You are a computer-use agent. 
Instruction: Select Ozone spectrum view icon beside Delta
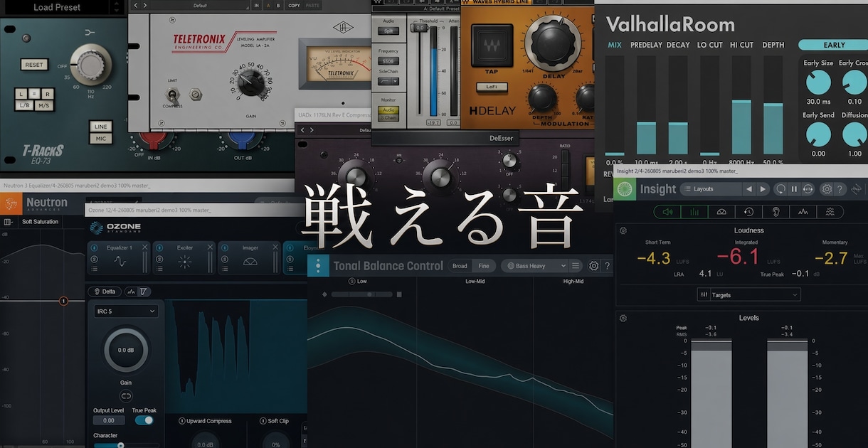(x=131, y=292)
